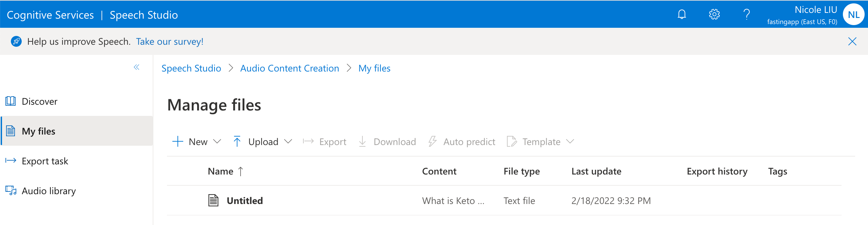Click the Export toolbar label
Image resolution: width=868 pixels, height=225 pixels.
(333, 142)
